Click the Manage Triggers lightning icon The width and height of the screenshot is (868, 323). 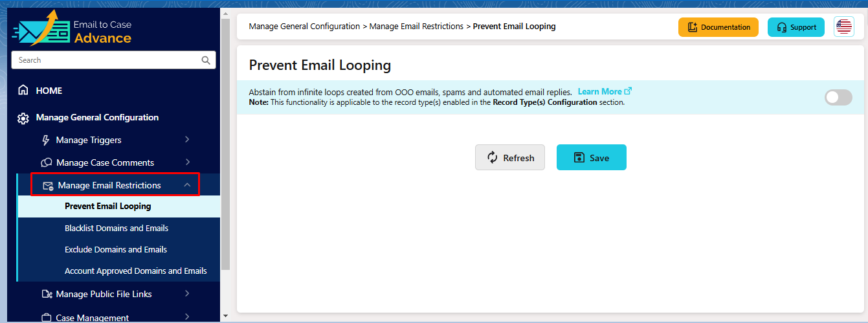coord(46,140)
